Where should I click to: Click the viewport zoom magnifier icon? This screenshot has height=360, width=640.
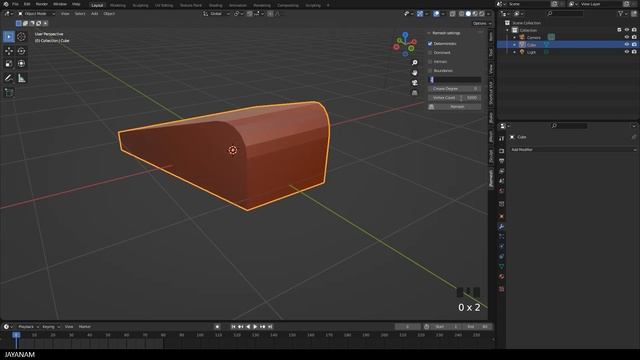415,62
